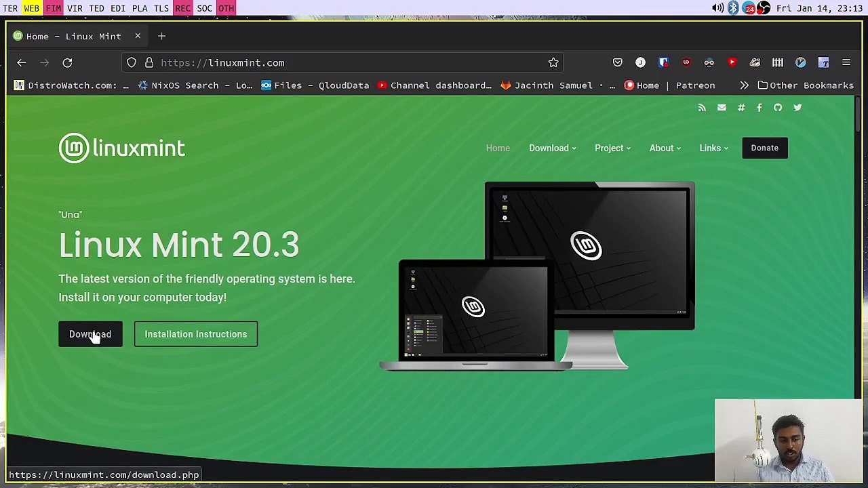This screenshot has width=868, height=488.
Task: Click the black Download button
Action: click(x=90, y=334)
